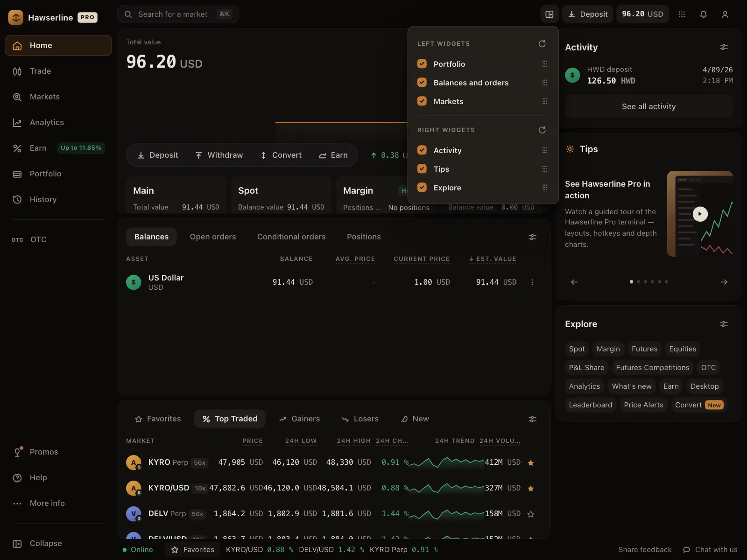The width and height of the screenshot is (747, 560).
Task: Click Earn in portfolio actions
Action: click(333, 155)
